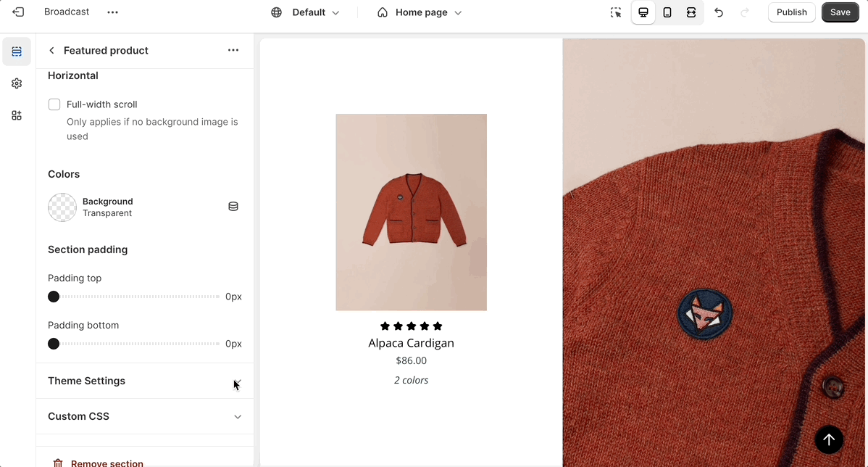The height and width of the screenshot is (467, 868).
Task: Click the Publish button
Action: (791, 12)
